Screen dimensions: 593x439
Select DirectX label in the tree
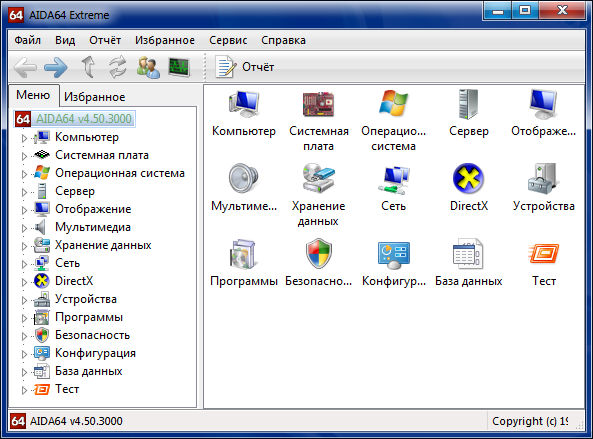point(74,281)
